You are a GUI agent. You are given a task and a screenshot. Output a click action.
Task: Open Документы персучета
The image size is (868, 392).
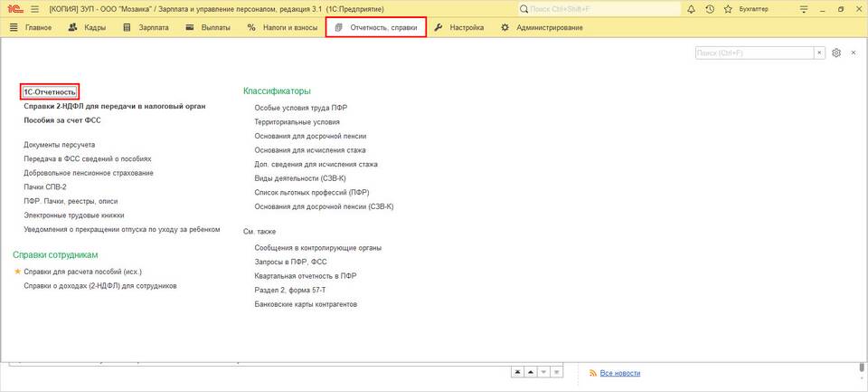coord(60,145)
